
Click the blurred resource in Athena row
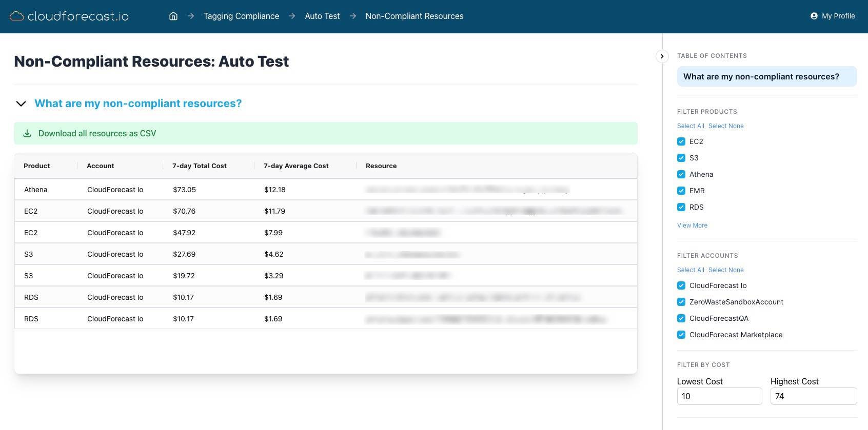(467, 190)
